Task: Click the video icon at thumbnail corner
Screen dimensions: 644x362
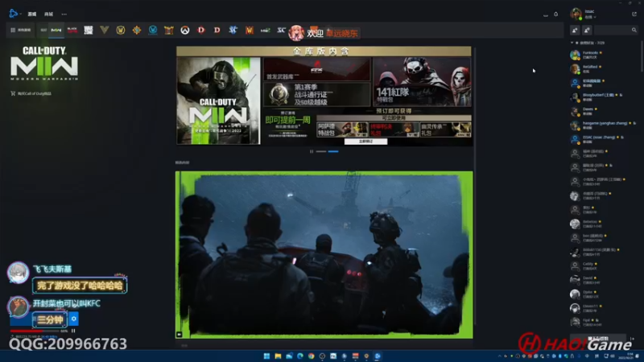Action: pyautogui.click(x=179, y=335)
